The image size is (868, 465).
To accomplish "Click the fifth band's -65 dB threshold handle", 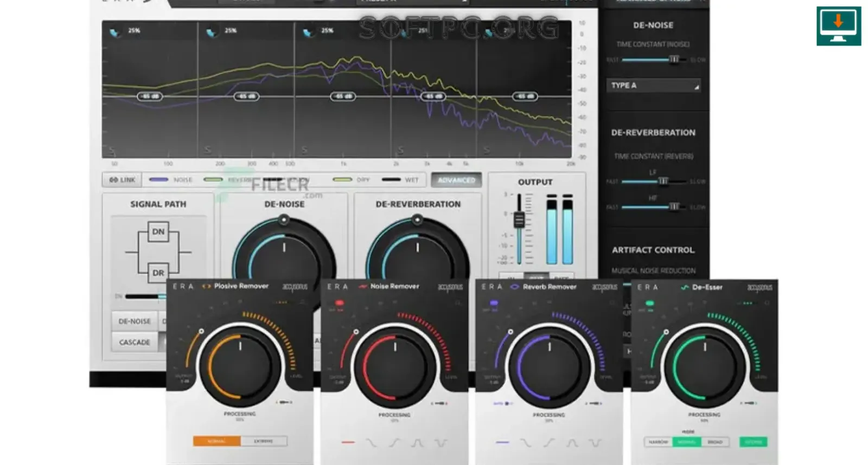I will [x=525, y=96].
